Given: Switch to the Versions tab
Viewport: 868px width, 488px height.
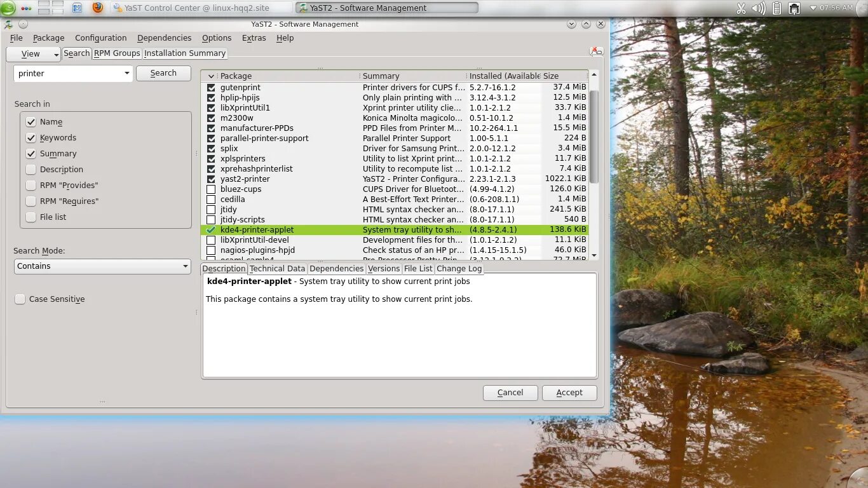Looking at the screenshot, I should (x=384, y=269).
